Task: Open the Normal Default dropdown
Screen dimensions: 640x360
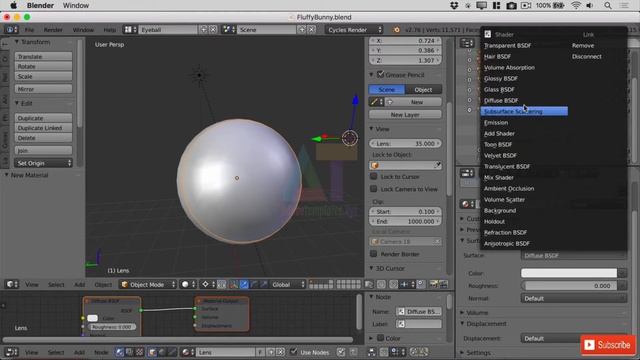Action: [x=573, y=298]
